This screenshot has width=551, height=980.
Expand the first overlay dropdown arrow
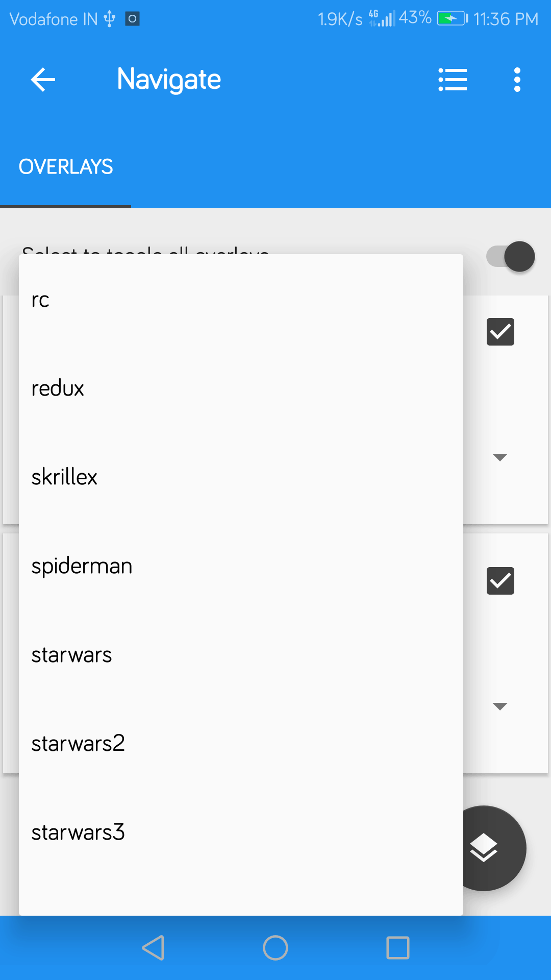500,457
